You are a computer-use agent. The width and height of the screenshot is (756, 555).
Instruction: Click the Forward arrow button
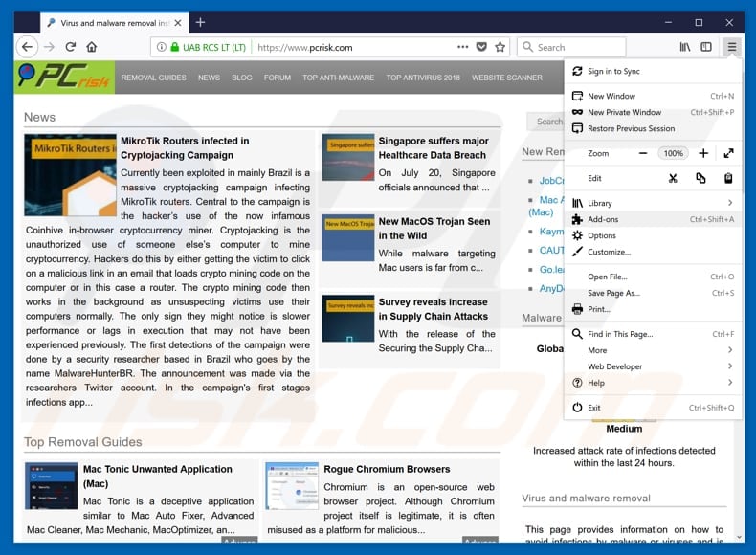[49, 47]
